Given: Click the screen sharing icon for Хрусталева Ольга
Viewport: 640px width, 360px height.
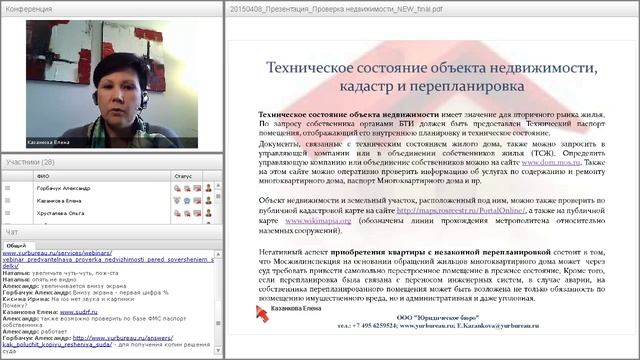Looking at the screenshot, I should [x=197, y=213].
